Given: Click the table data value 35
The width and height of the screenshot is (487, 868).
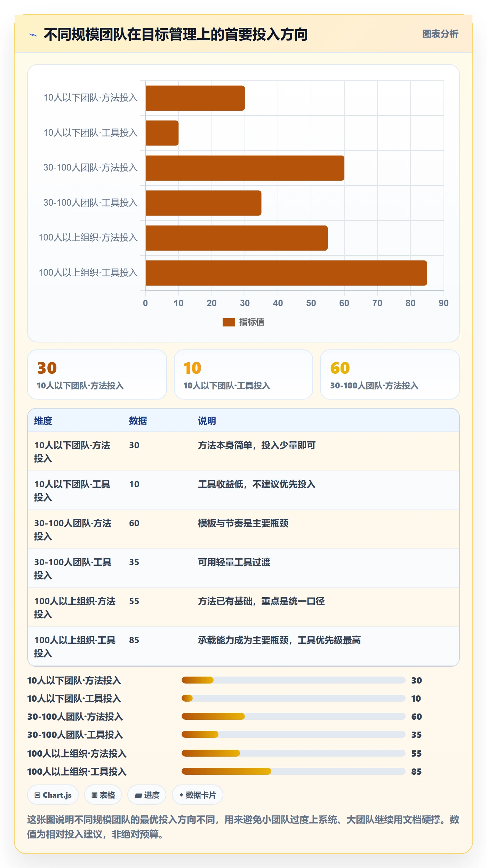Looking at the screenshot, I should click(x=134, y=562).
